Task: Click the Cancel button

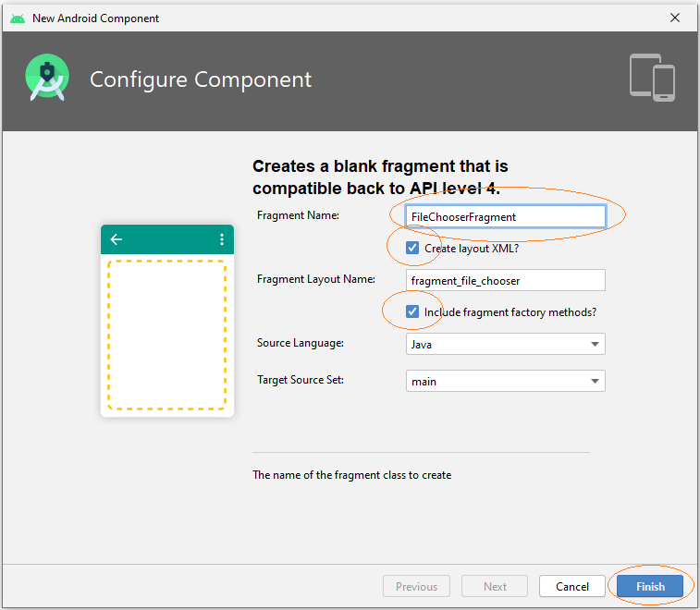Action: (x=571, y=586)
